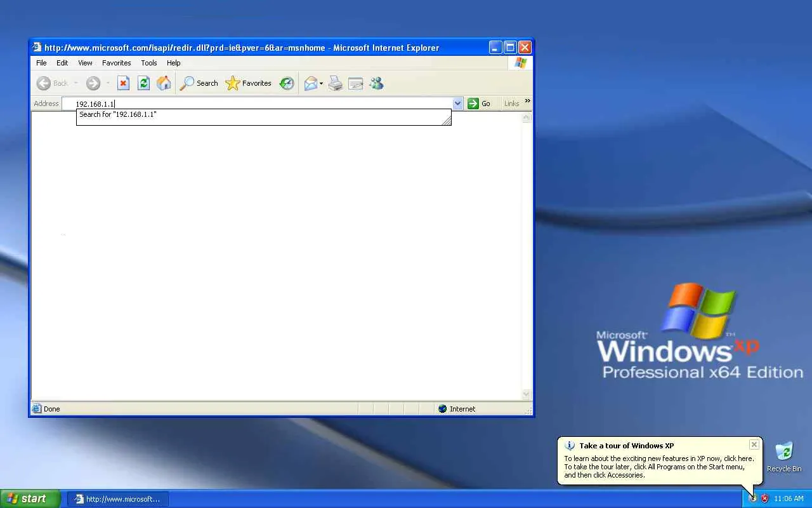Click the taskbar clock showing 11:06 AM
This screenshot has width=812, height=508.
(x=789, y=498)
